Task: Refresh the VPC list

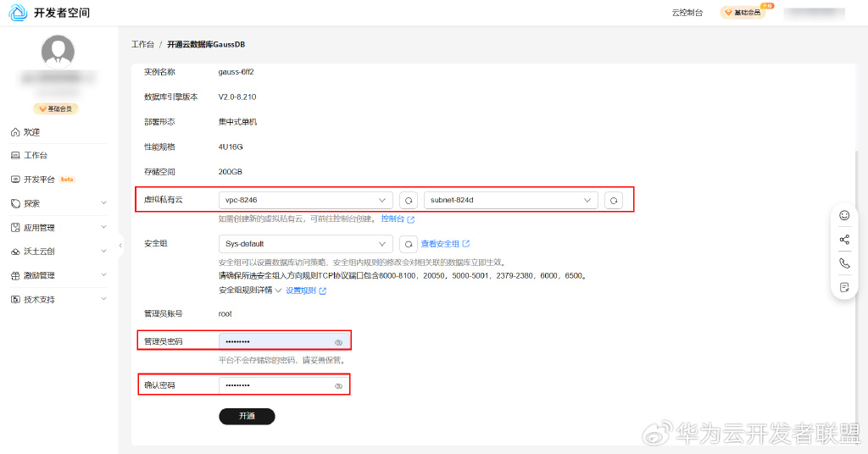Action: [409, 200]
